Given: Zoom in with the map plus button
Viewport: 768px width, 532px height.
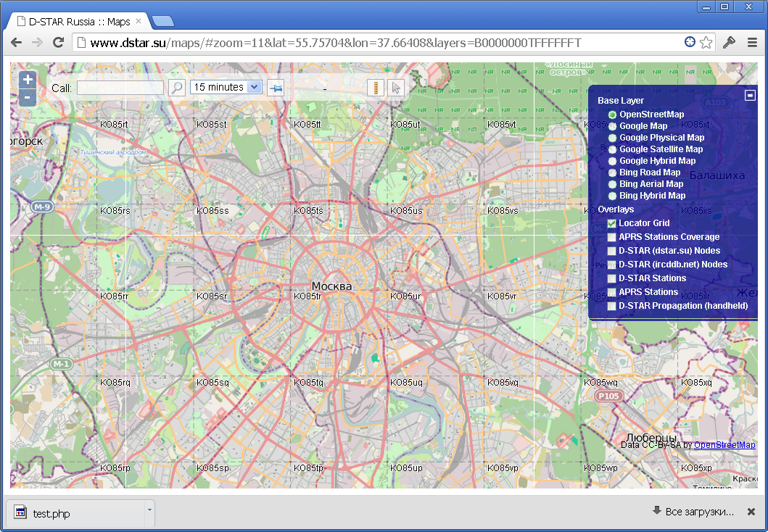Looking at the screenshot, I should click(28, 80).
